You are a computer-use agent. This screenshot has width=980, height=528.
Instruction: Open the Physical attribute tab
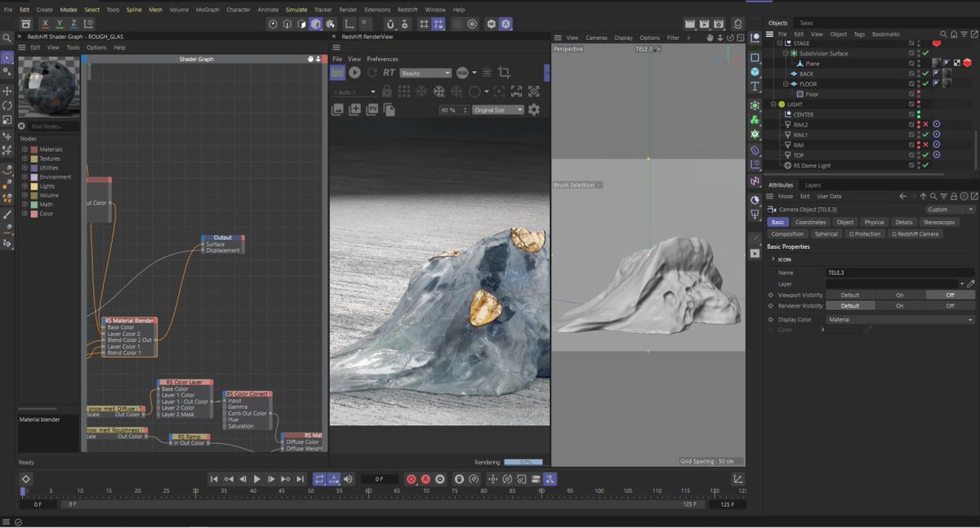(875, 222)
